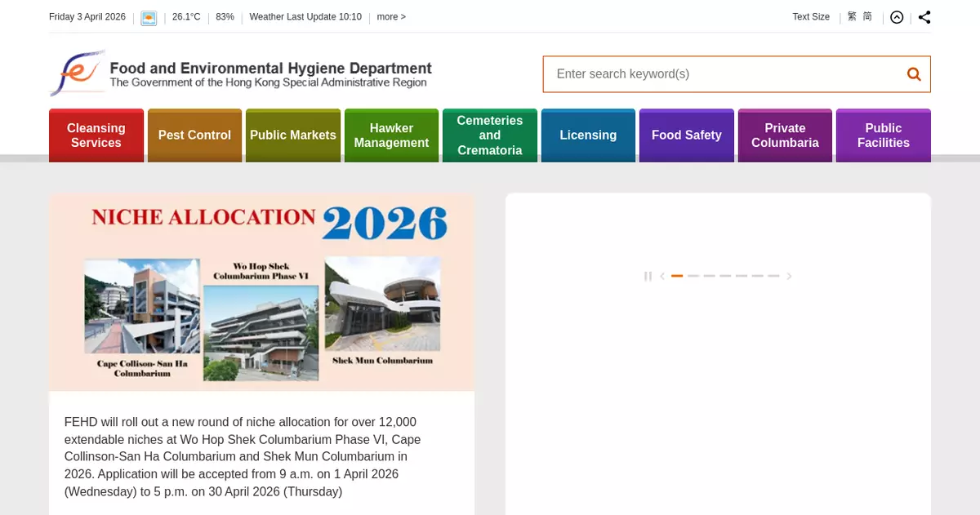Pause the carousel slideshow
980x515 pixels.
point(648,277)
